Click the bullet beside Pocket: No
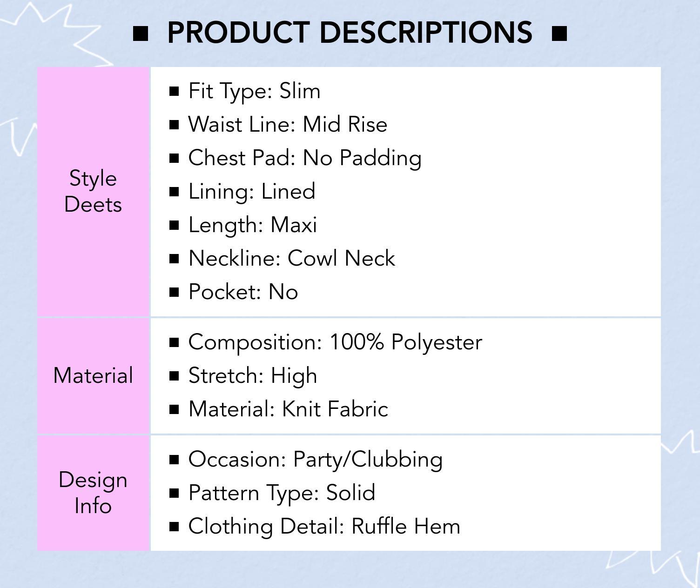This screenshot has height=588, width=700. coord(175,292)
